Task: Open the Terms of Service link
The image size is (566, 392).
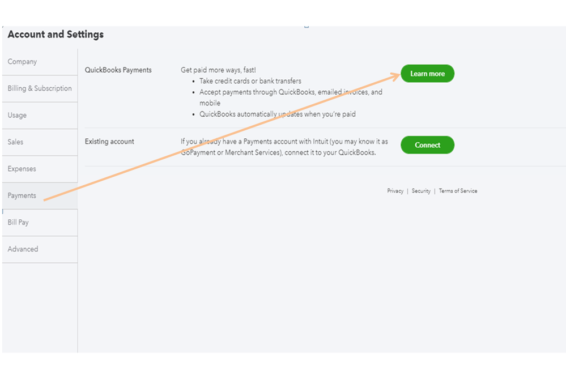Action: pyautogui.click(x=458, y=191)
